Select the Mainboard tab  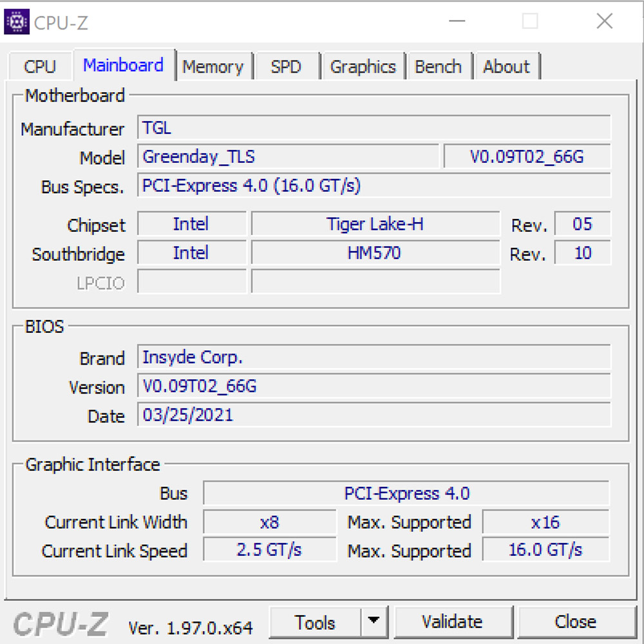point(124,65)
